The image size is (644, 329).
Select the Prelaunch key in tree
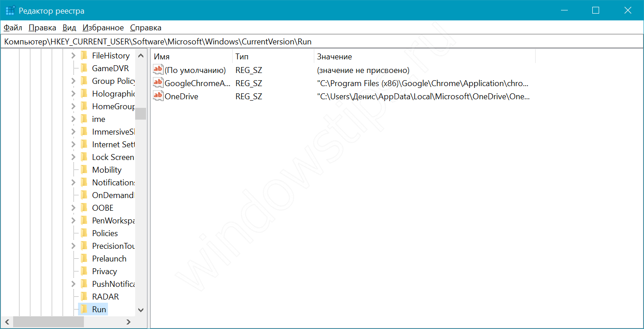[109, 259]
